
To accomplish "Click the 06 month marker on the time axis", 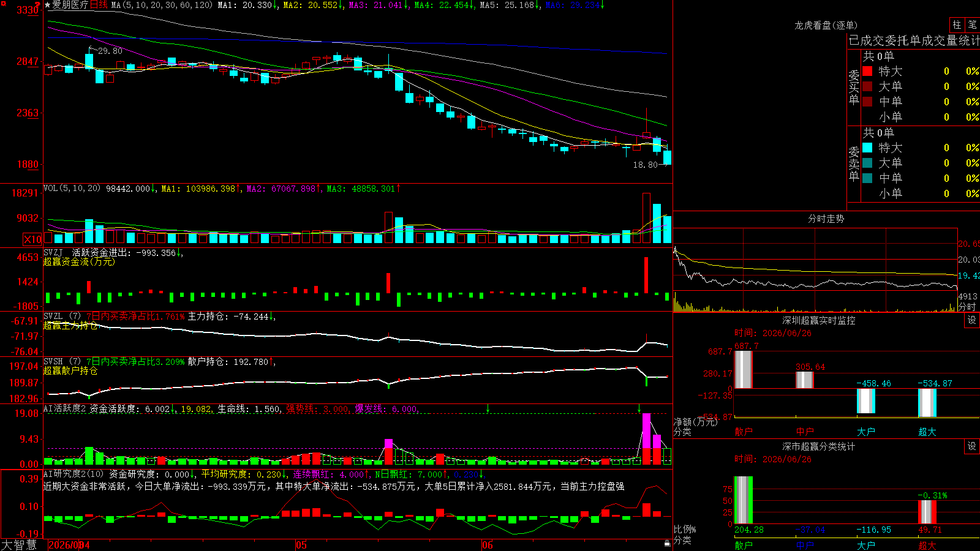I will [x=488, y=545].
